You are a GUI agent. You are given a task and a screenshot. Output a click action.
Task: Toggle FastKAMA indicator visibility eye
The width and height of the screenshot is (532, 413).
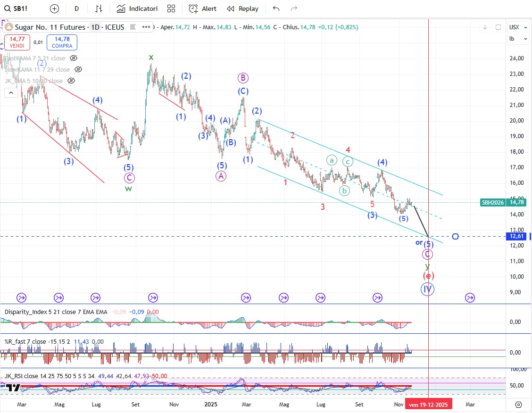pos(74,58)
